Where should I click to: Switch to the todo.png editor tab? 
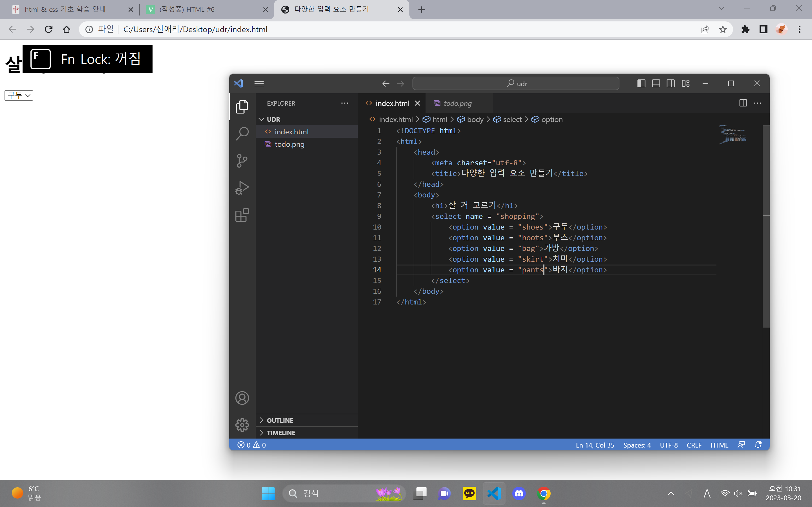click(457, 103)
